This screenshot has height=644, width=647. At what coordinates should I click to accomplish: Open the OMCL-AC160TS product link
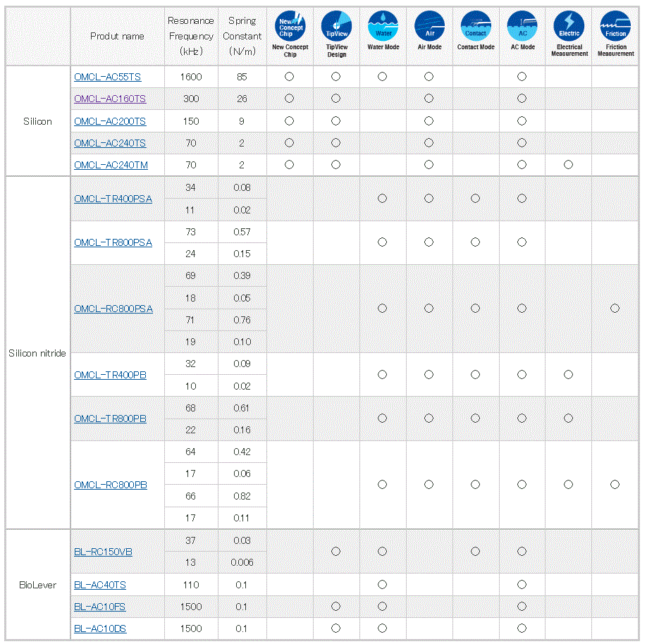(x=110, y=99)
